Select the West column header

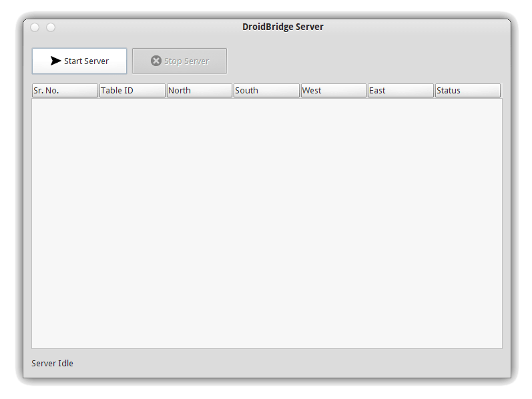pos(334,91)
